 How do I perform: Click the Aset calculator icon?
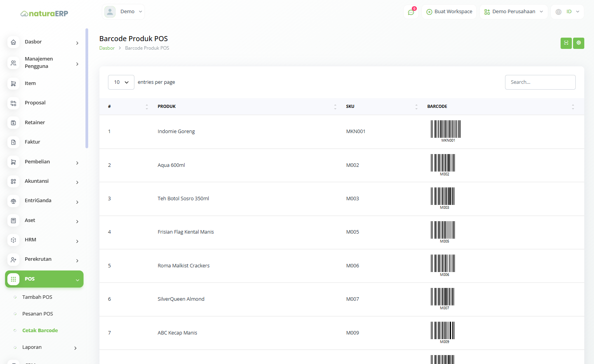coord(14,220)
